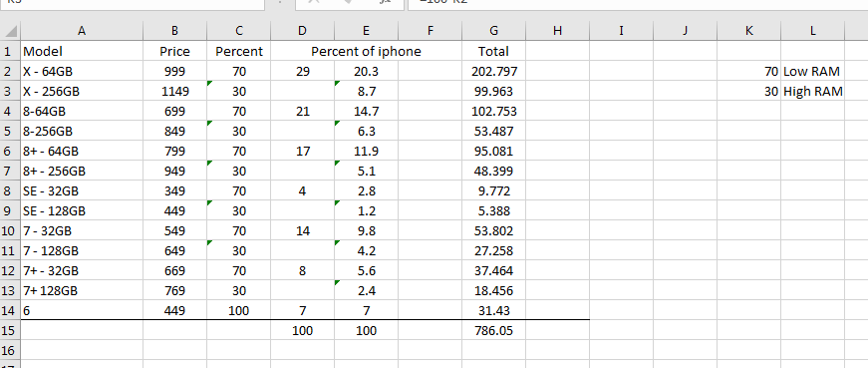Select cell 'X - 64GB'
868x368 pixels.
coord(82,72)
